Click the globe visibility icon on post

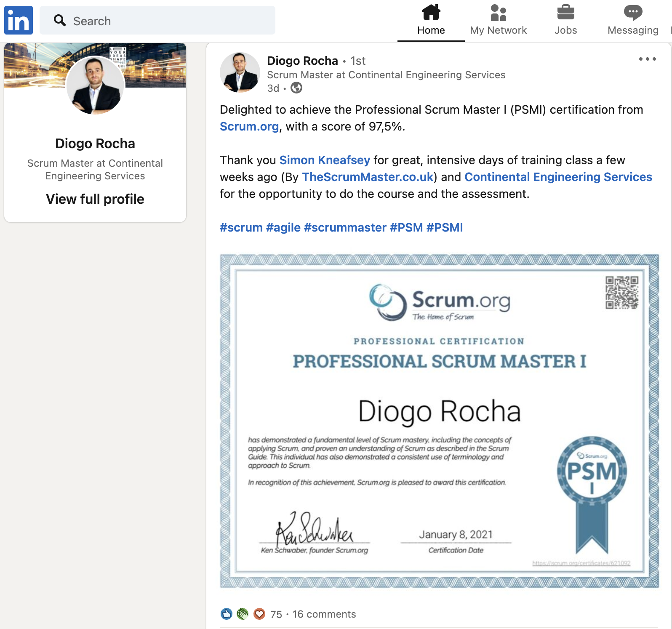tap(296, 88)
